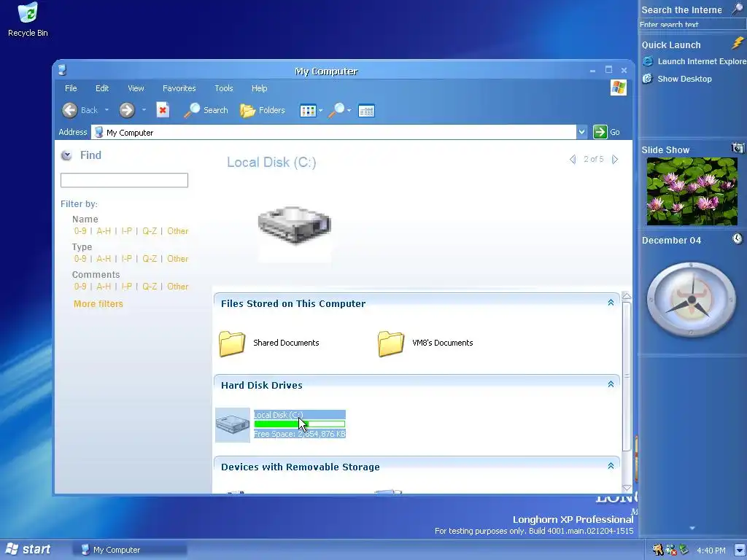Filter Comments by Q-Z
747x560 pixels.
pos(150,286)
